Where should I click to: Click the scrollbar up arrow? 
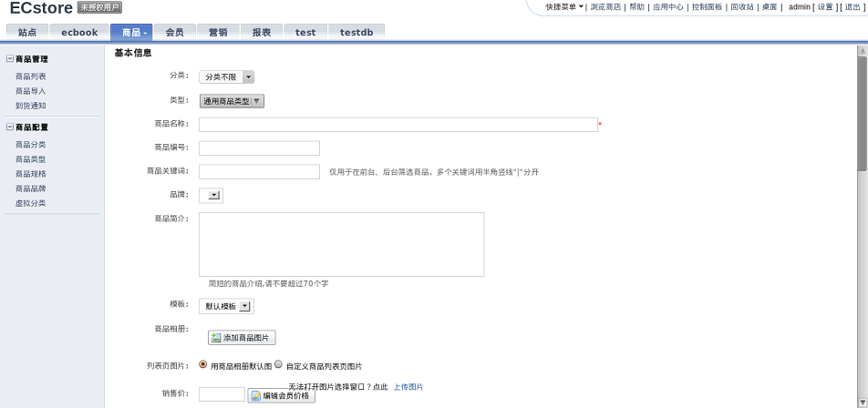(862, 51)
